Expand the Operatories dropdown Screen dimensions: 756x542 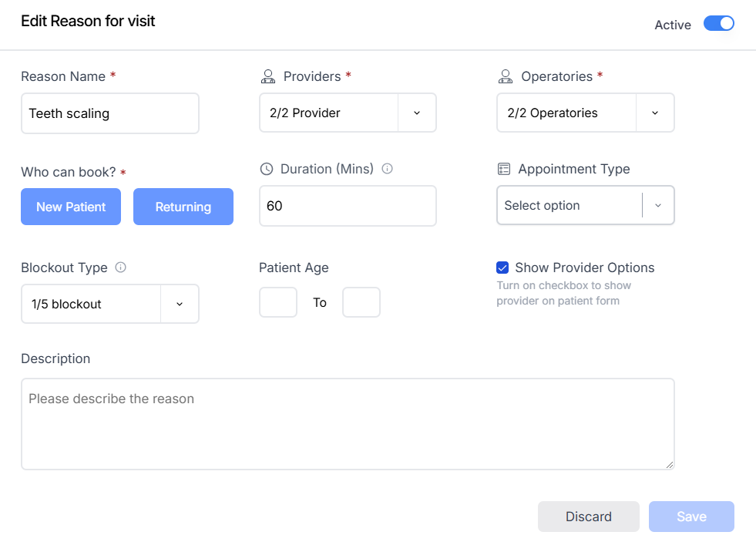655,113
